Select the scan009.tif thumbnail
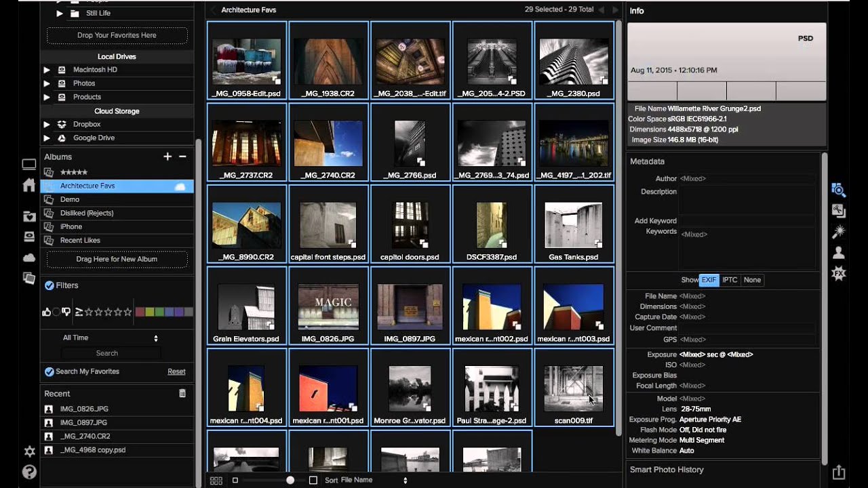The width and height of the screenshot is (868, 488). (x=574, y=387)
